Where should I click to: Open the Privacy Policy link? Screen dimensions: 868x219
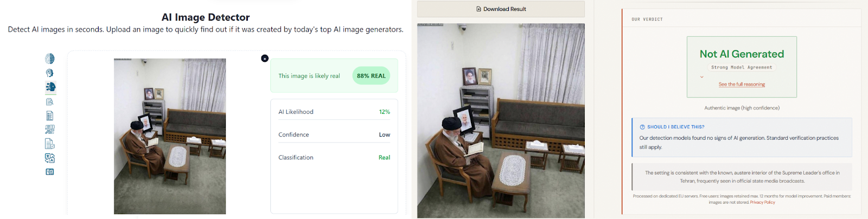[x=762, y=202]
